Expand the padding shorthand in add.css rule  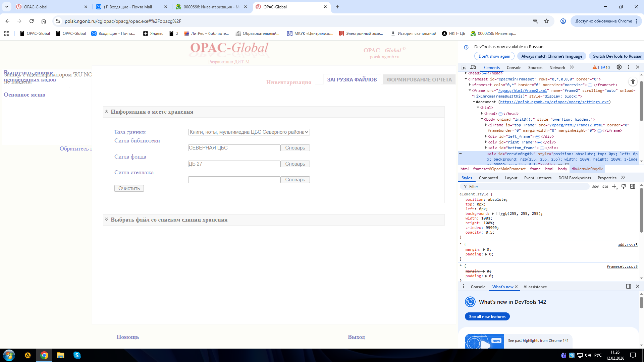tap(486, 254)
